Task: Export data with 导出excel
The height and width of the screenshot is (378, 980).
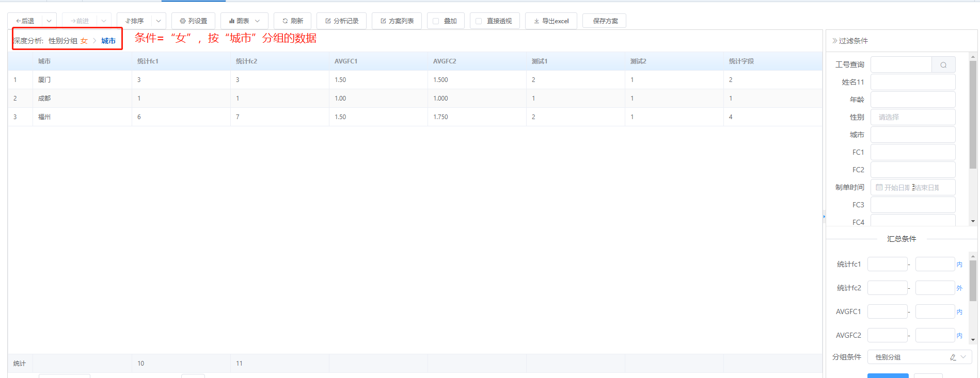Action: (551, 21)
